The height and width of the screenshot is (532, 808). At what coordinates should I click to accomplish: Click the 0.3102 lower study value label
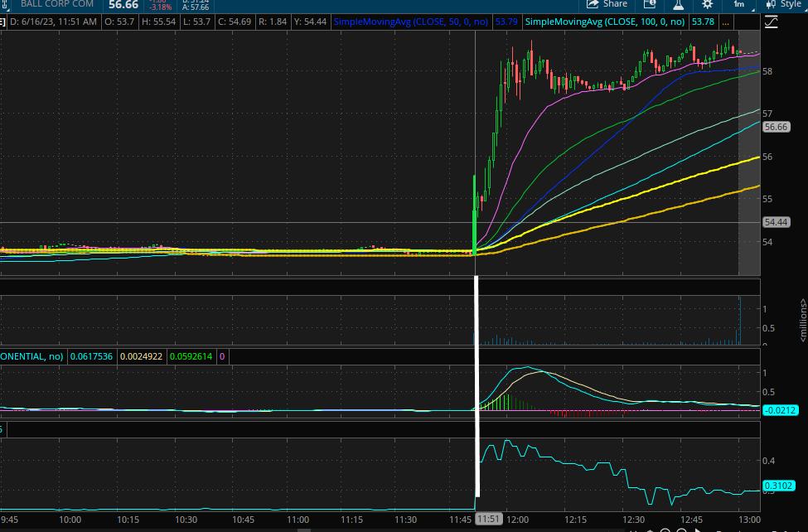point(779,486)
